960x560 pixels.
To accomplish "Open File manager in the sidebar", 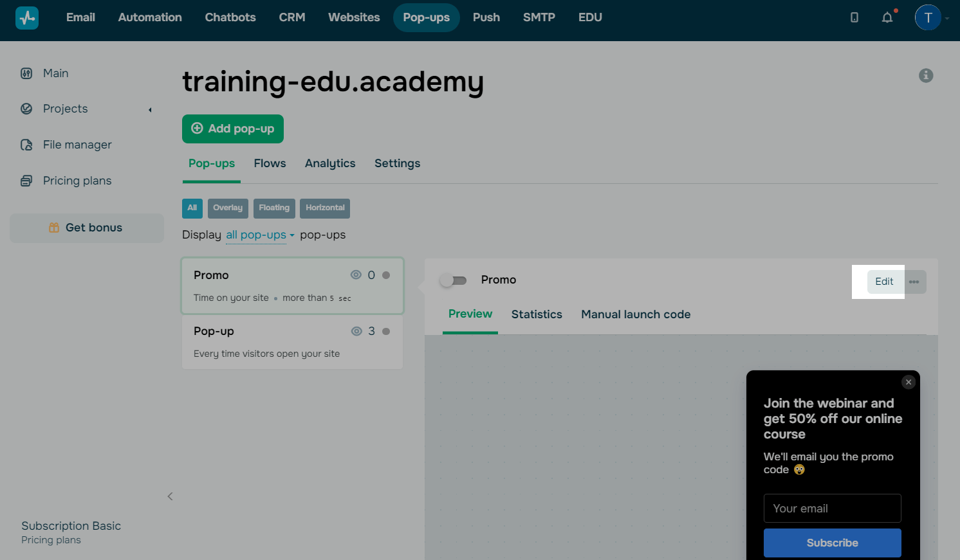I will click(x=77, y=145).
